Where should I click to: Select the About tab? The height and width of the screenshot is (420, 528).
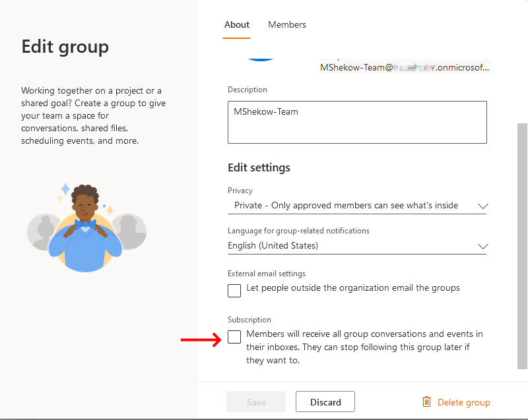(237, 24)
